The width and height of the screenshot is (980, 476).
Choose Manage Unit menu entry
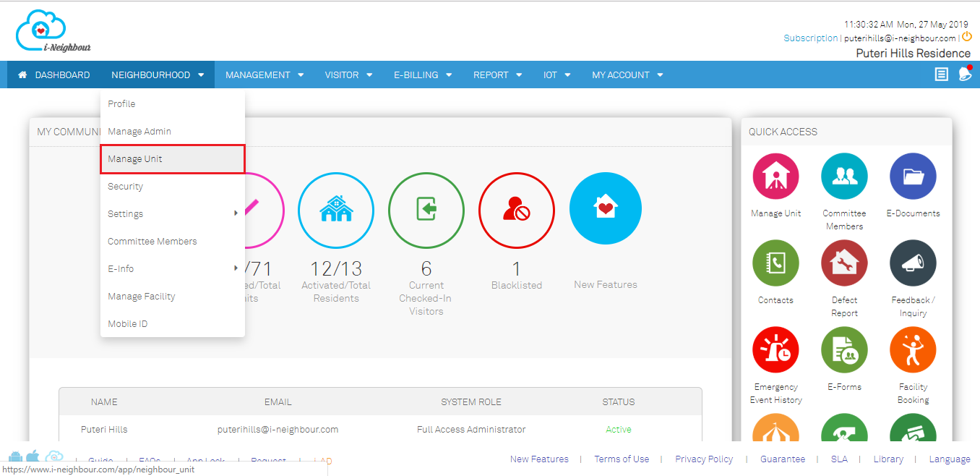click(x=173, y=158)
